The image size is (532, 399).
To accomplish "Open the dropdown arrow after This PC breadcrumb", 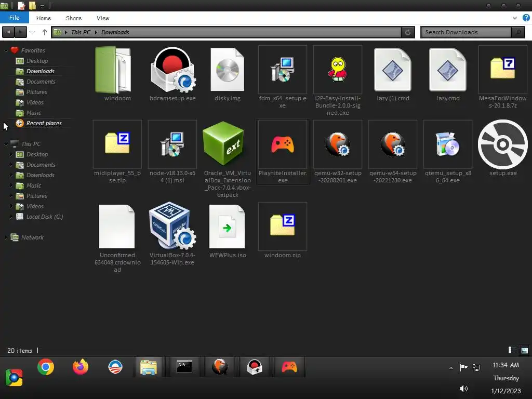I will 96,32.
